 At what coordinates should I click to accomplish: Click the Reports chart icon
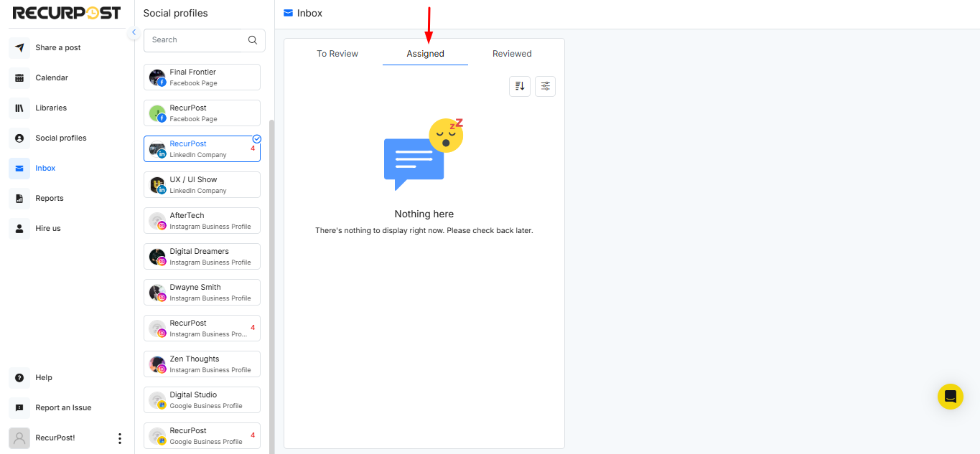point(19,198)
